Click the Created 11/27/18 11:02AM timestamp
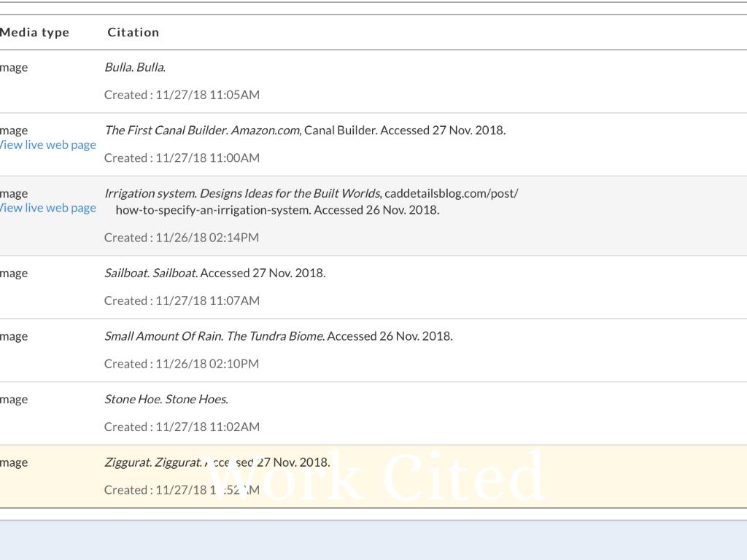The width and height of the screenshot is (747, 560). coord(182,427)
